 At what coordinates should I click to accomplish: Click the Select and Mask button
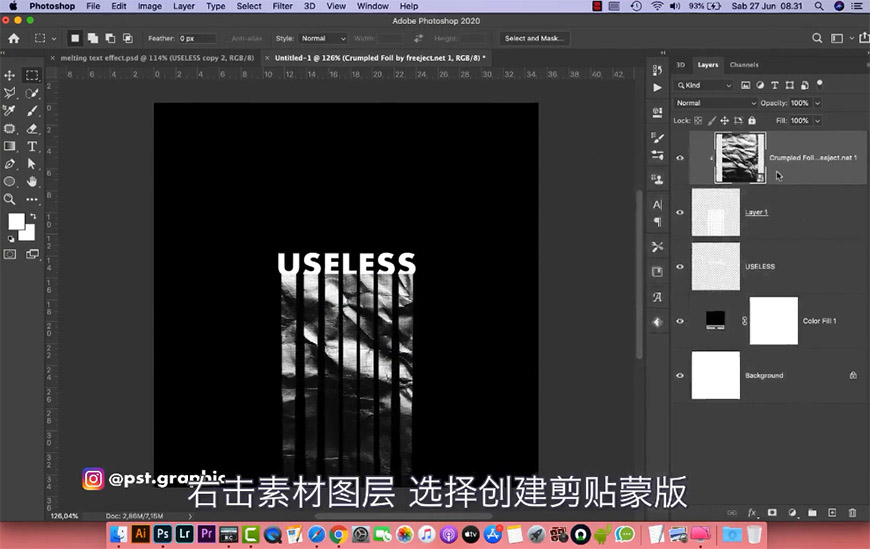pos(534,38)
